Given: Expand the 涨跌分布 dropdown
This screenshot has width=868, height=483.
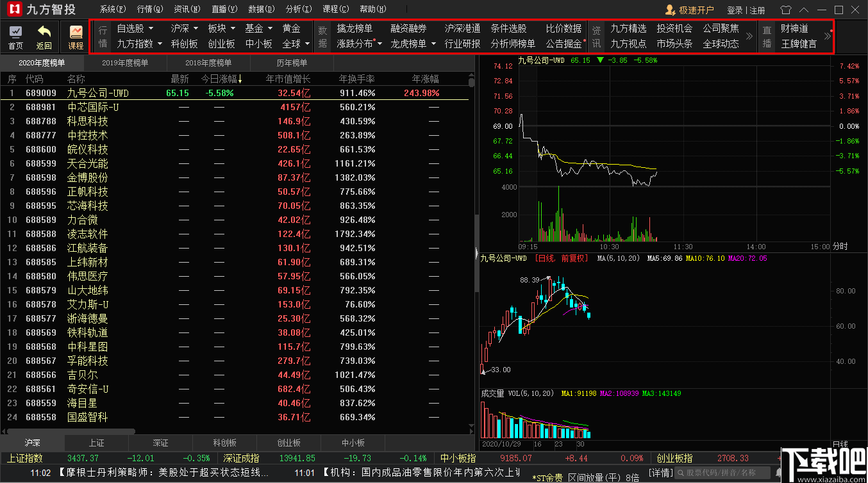Looking at the screenshot, I should (360, 44).
